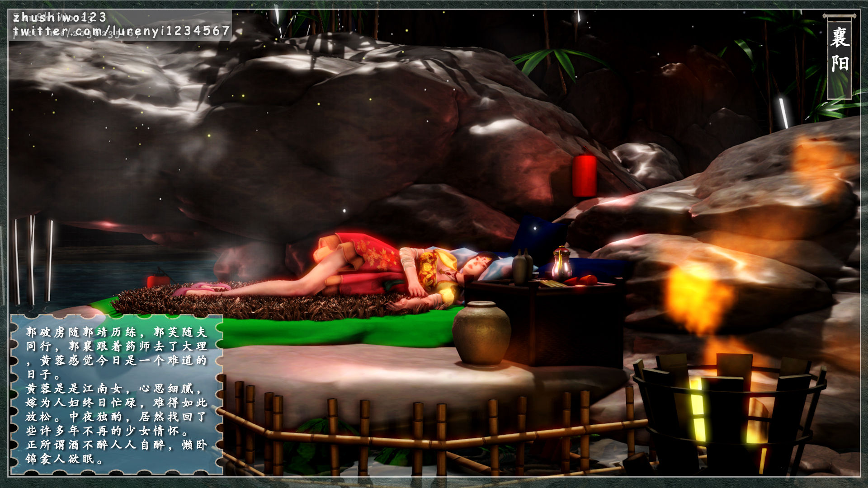This screenshot has height=488, width=868.
Task: Click the narration's first line mentioning 郭破虏
Action: pos(117,333)
